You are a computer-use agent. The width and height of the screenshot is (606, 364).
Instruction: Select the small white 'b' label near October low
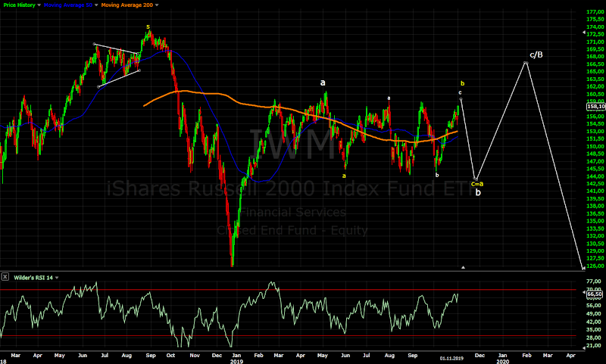tap(437, 175)
